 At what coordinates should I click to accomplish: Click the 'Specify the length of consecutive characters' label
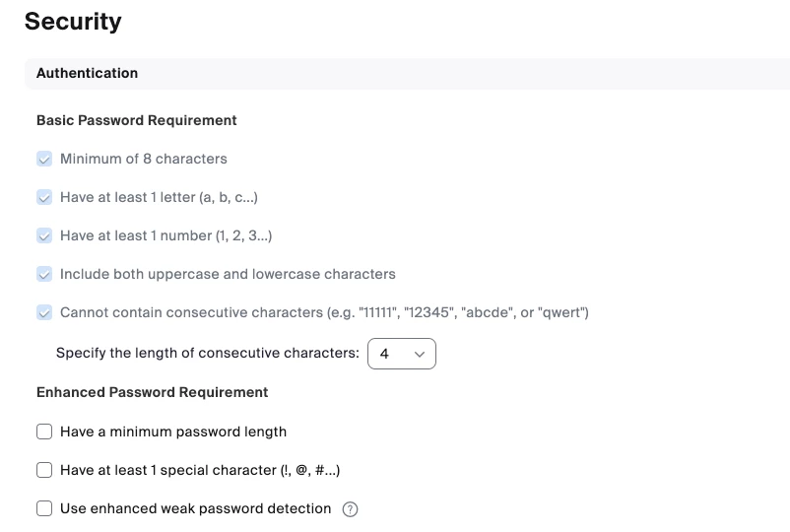point(208,353)
